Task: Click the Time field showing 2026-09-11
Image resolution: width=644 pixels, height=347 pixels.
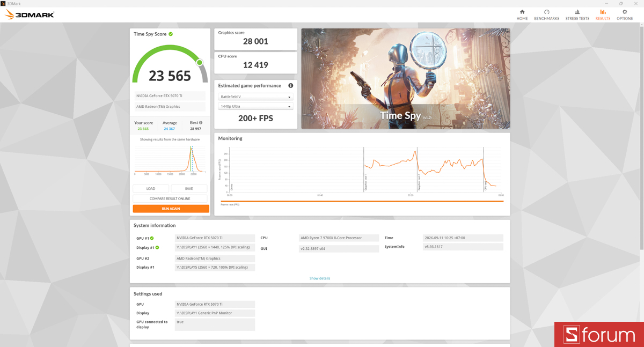Action: point(463,238)
